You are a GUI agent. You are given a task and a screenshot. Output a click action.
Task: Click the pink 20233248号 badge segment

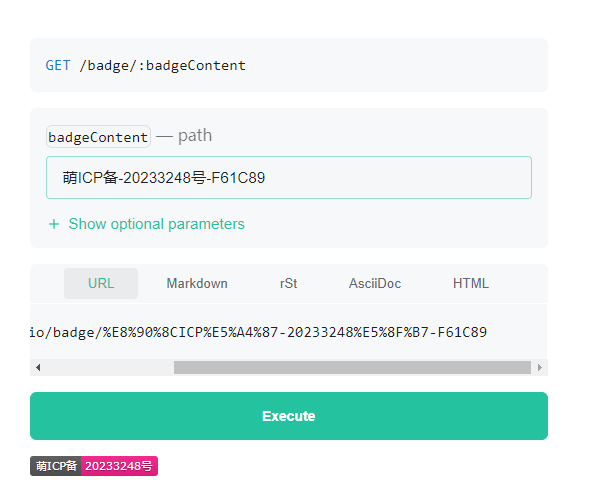click(x=119, y=466)
